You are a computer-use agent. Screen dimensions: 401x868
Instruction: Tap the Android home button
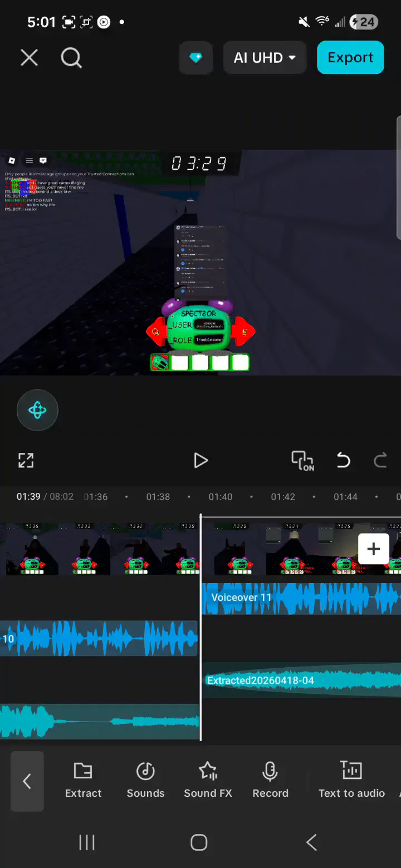tap(199, 842)
